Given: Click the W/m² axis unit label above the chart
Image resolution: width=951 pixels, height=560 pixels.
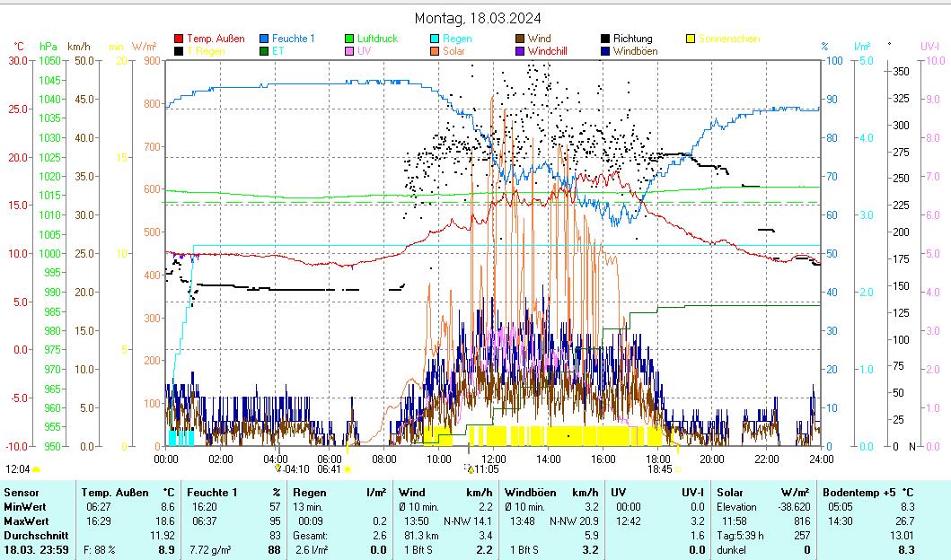Looking at the screenshot, I should (145, 47).
